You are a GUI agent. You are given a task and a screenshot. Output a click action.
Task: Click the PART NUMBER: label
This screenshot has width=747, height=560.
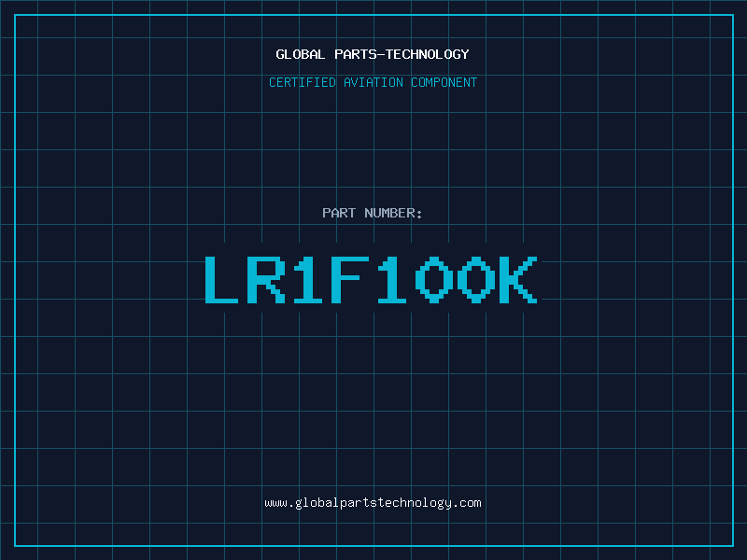click(x=373, y=213)
